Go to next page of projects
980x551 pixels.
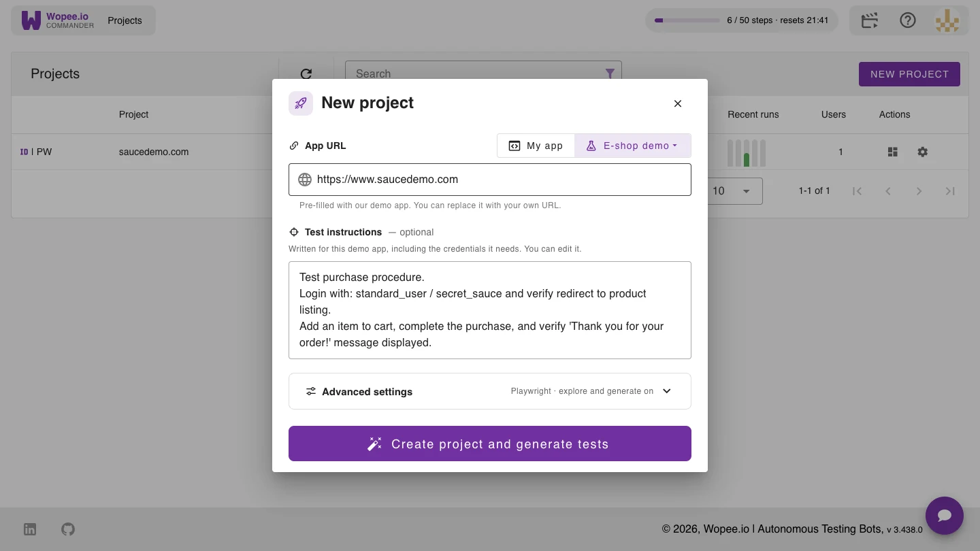coord(919,191)
